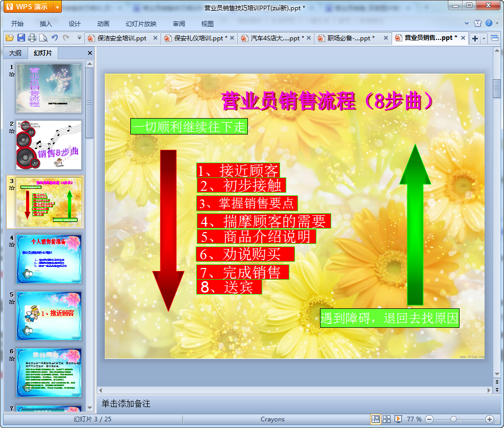Click the notes area 单击添加备注
The image size is (504, 428).
[x=126, y=403]
